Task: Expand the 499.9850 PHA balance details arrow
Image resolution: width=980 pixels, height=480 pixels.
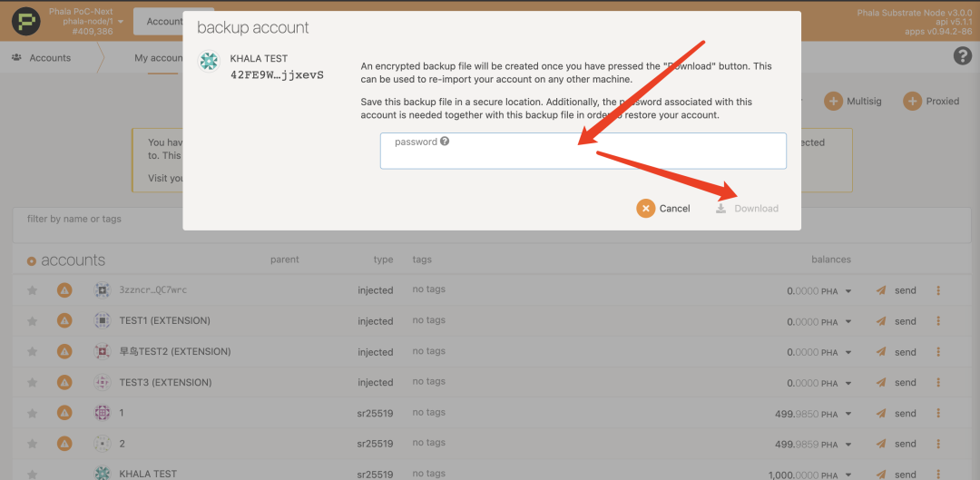Action: [x=848, y=414]
